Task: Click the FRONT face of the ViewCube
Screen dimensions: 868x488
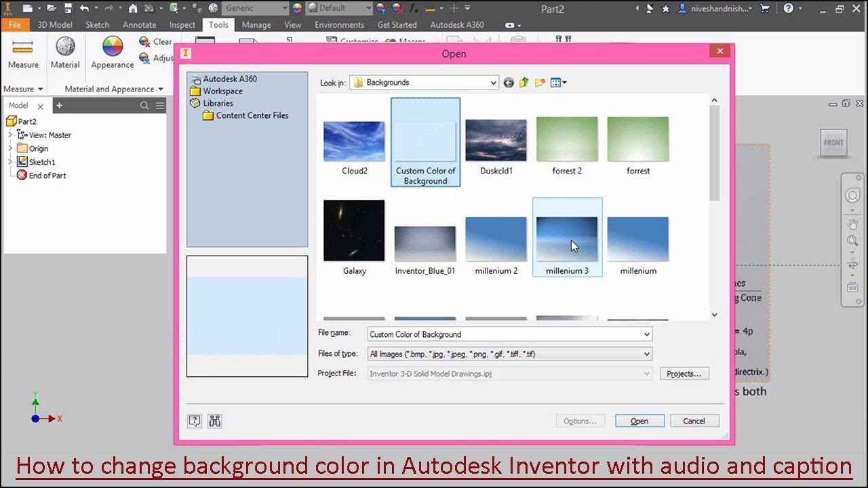Action: click(x=833, y=142)
